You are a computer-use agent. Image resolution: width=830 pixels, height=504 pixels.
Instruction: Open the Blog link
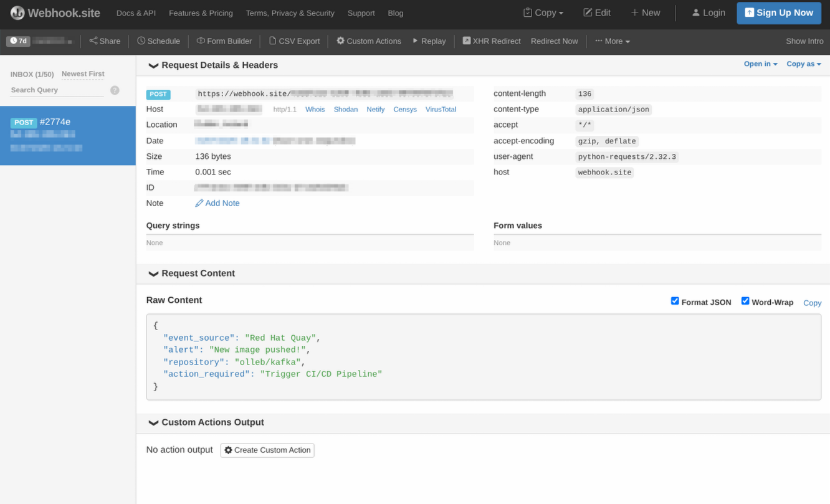click(x=395, y=13)
